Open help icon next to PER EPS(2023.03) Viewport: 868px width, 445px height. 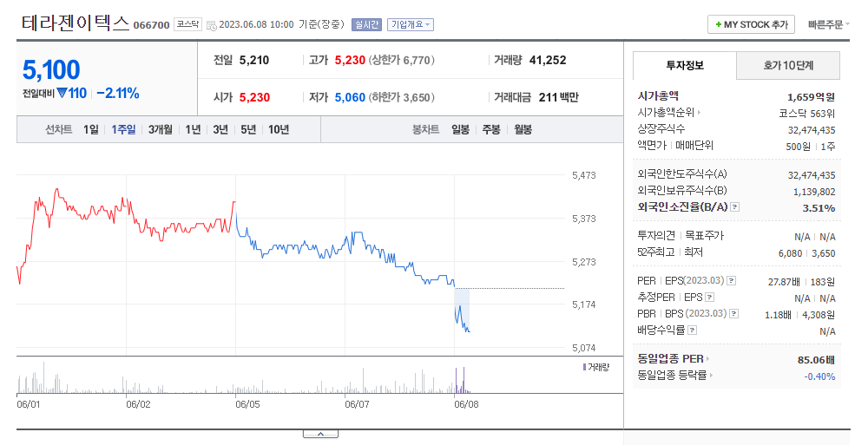(x=731, y=280)
